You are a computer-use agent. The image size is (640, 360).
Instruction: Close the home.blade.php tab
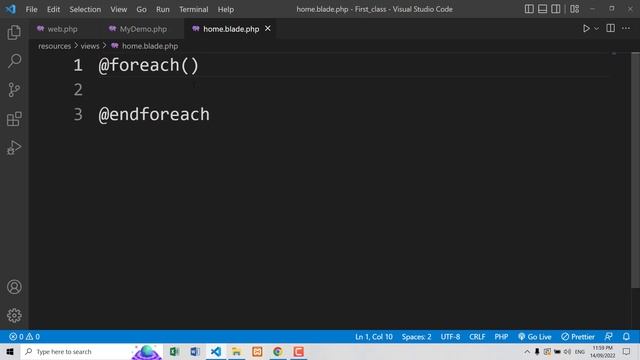pos(268,29)
